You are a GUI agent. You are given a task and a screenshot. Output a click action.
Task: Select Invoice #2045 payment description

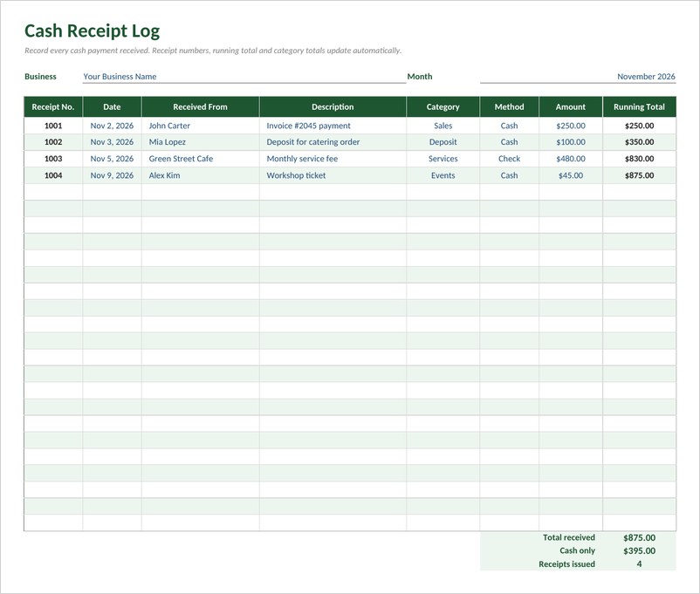[x=333, y=126]
